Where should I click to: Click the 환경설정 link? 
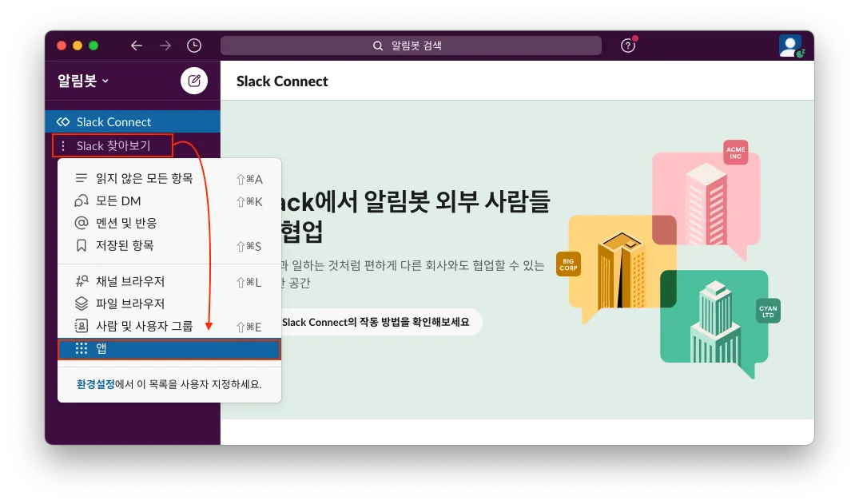pos(95,384)
